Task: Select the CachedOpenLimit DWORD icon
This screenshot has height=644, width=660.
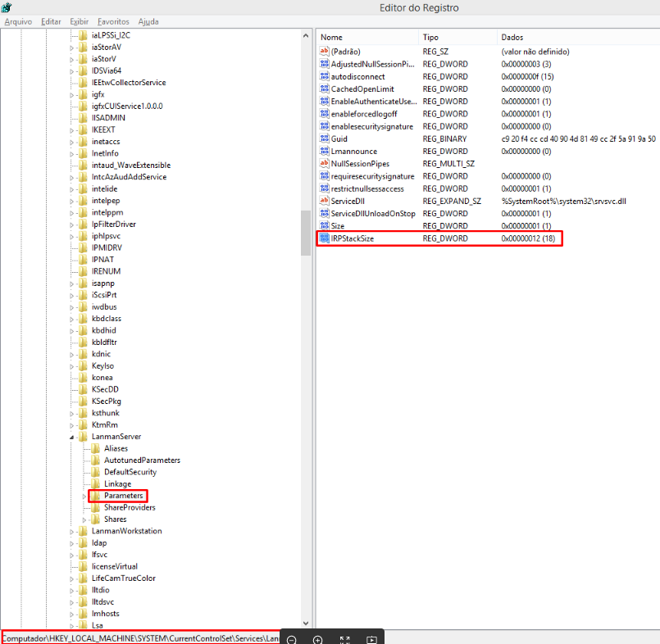Action: (324, 88)
